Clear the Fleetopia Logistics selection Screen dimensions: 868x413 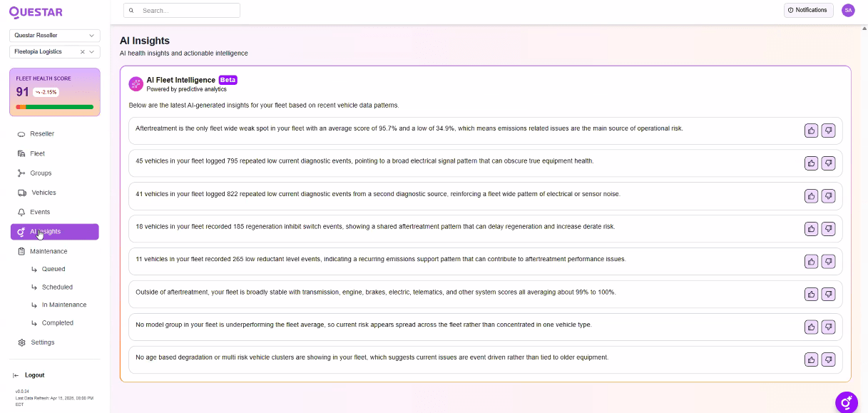(x=82, y=52)
